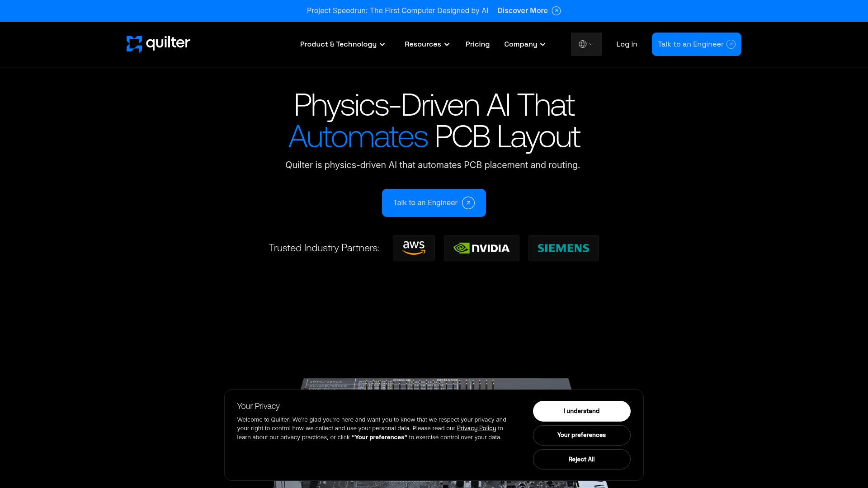
Task: Click the AWS partner logo
Action: pos(414,248)
